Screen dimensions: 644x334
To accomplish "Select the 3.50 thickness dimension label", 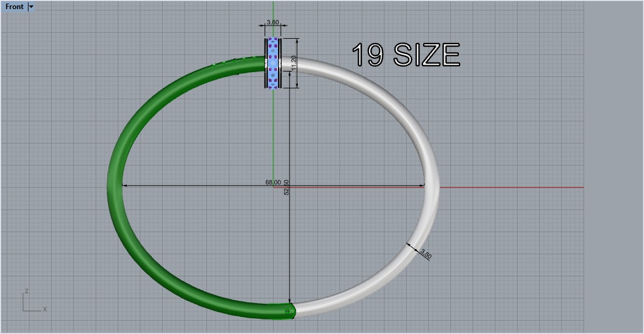I will coord(426,255).
